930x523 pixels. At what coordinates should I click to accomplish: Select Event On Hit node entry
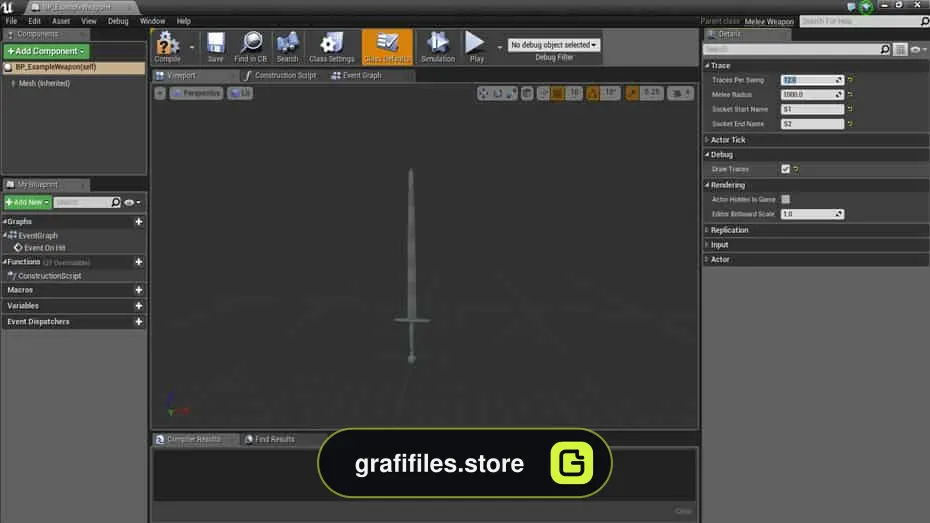(44, 248)
